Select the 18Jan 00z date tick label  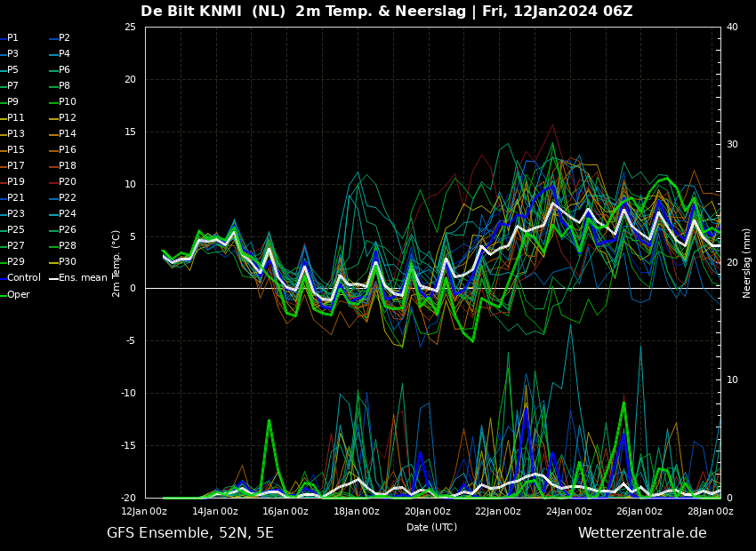(357, 511)
